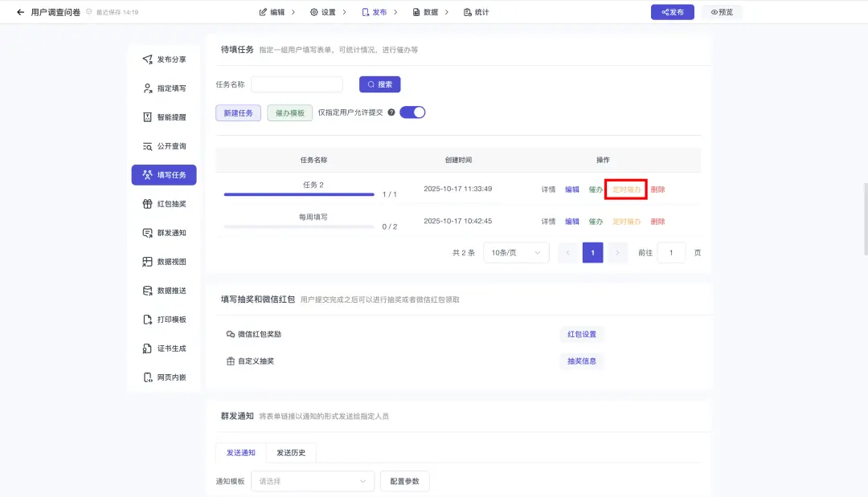Toggle the 仅指定用户允许提交 switch
Image resolution: width=868 pixels, height=497 pixels.
point(412,112)
